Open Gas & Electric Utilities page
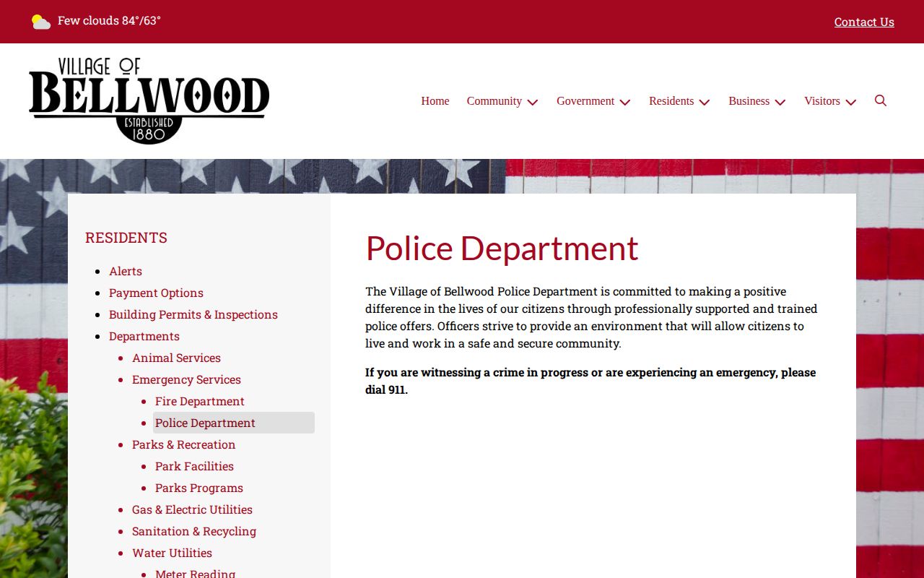The height and width of the screenshot is (578, 924). pos(192,509)
